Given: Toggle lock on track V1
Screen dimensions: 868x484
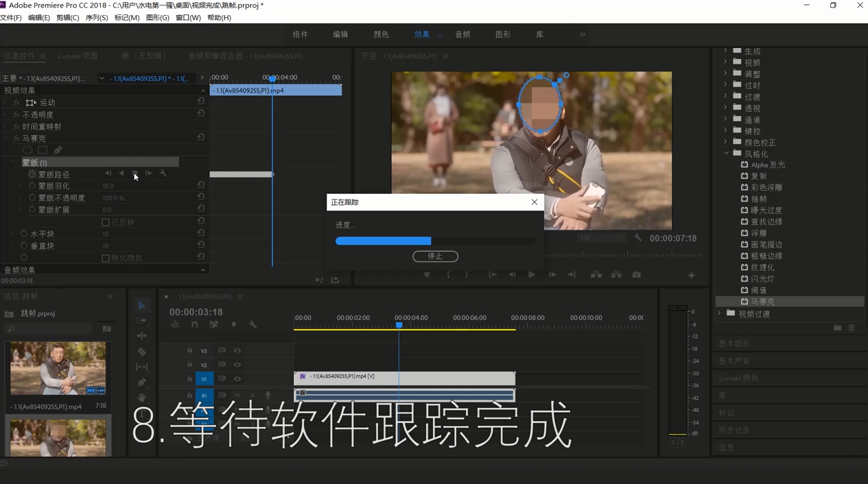Looking at the screenshot, I should click(190, 379).
